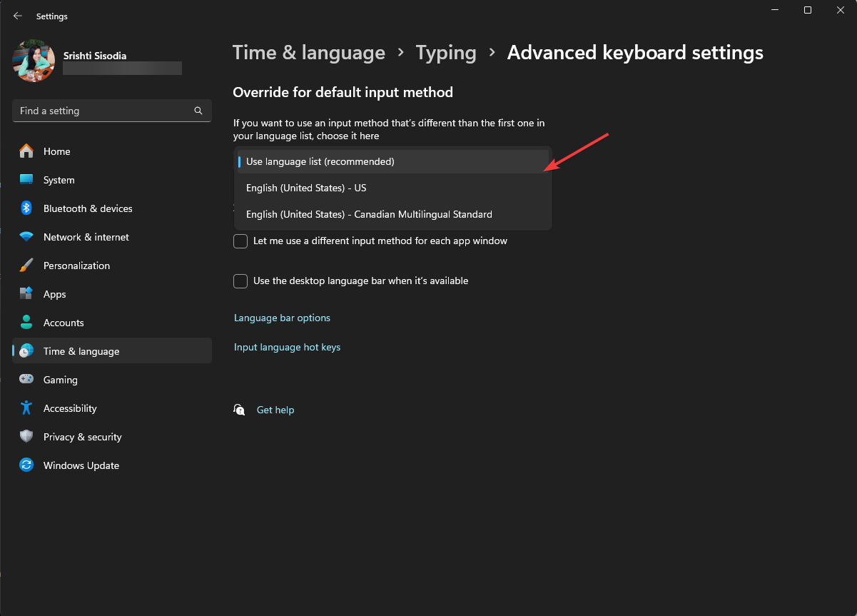Viewport: 857px width, 616px height.
Task: Open Windows Update settings
Action: [x=81, y=465]
